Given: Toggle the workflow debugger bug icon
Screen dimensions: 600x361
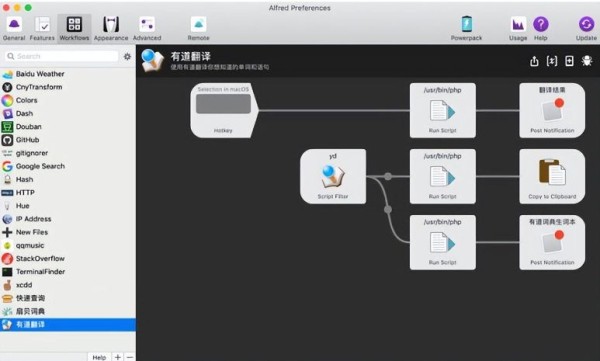Looking at the screenshot, I should pyautogui.click(x=587, y=61).
